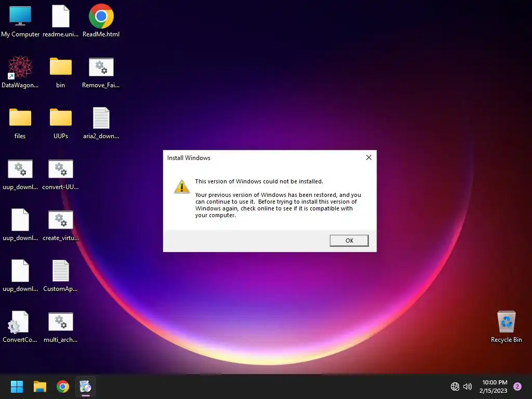Select the create_virtu... script icon
Screen dimensions: 532x399
[x=60, y=225]
